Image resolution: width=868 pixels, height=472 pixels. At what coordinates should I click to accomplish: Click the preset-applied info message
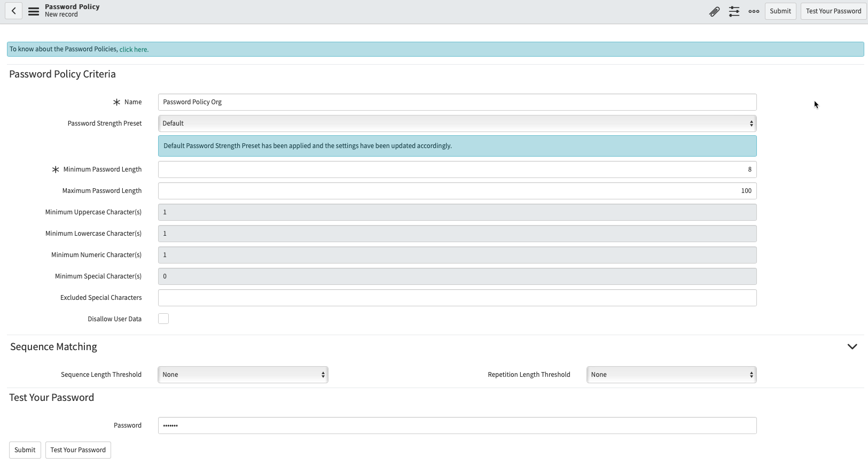point(457,146)
